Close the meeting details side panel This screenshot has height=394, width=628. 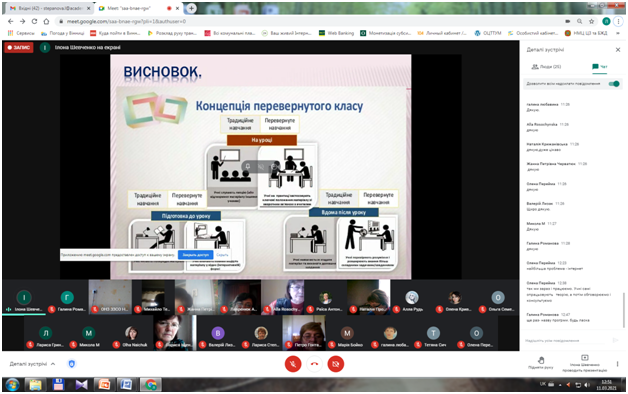[x=618, y=50]
